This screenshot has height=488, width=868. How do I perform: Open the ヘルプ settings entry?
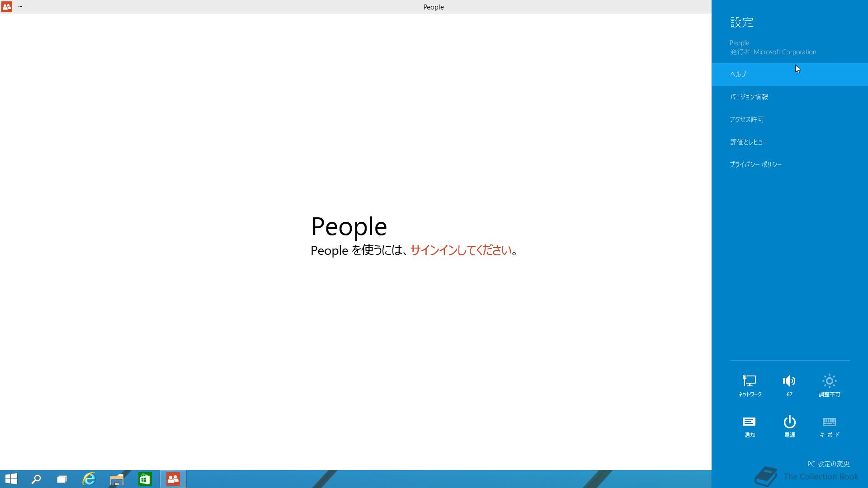click(x=738, y=74)
